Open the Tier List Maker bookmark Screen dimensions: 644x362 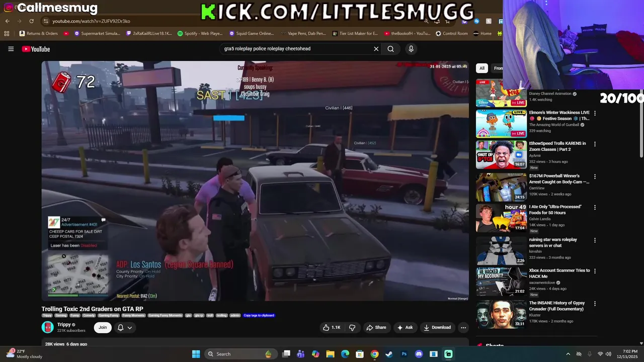tap(355, 34)
